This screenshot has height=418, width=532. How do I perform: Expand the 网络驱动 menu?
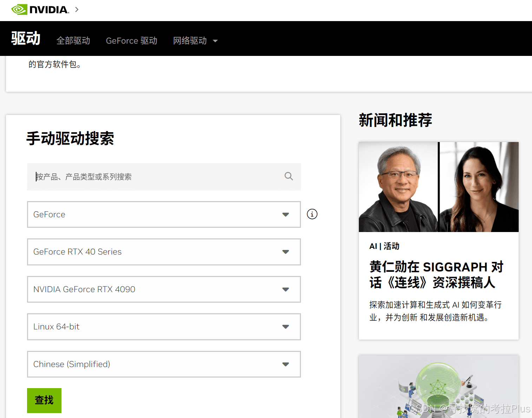(x=190, y=41)
